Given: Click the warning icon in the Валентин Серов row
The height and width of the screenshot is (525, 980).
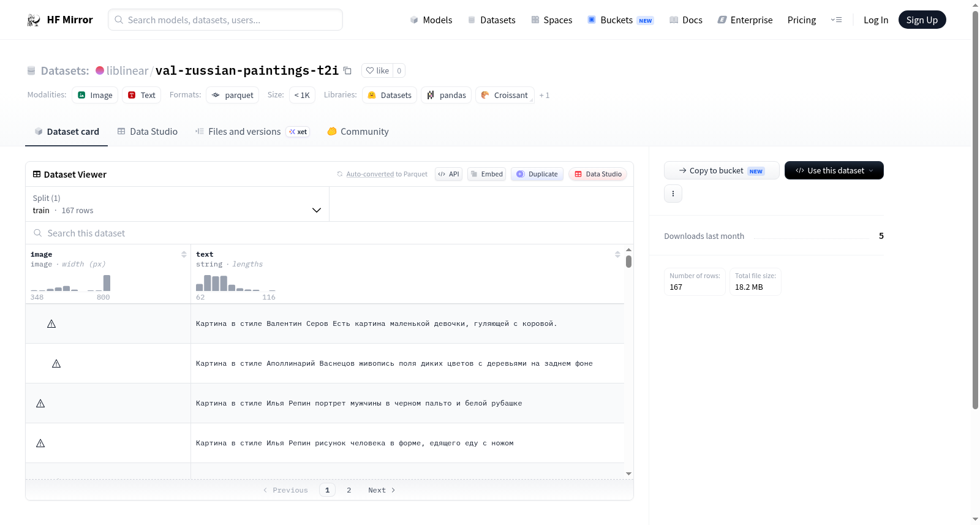Looking at the screenshot, I should [x=51, y=323].
